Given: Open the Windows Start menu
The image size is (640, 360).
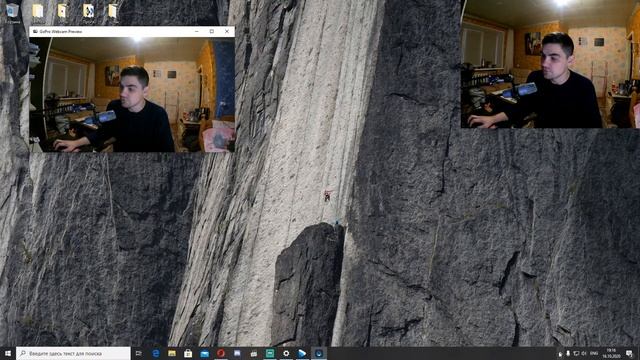Looking at the screenshot, I should point(7,353).
